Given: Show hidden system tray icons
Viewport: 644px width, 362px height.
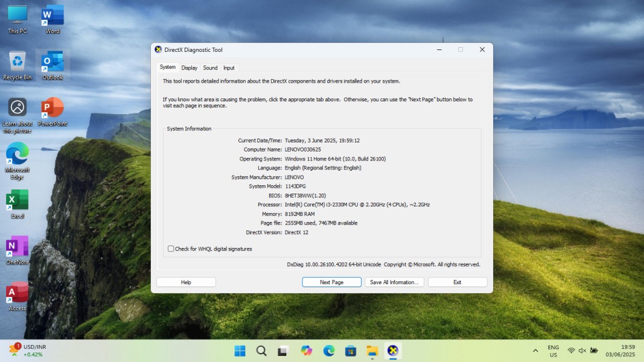Looking at the screenshot, I should click(535, 351).
